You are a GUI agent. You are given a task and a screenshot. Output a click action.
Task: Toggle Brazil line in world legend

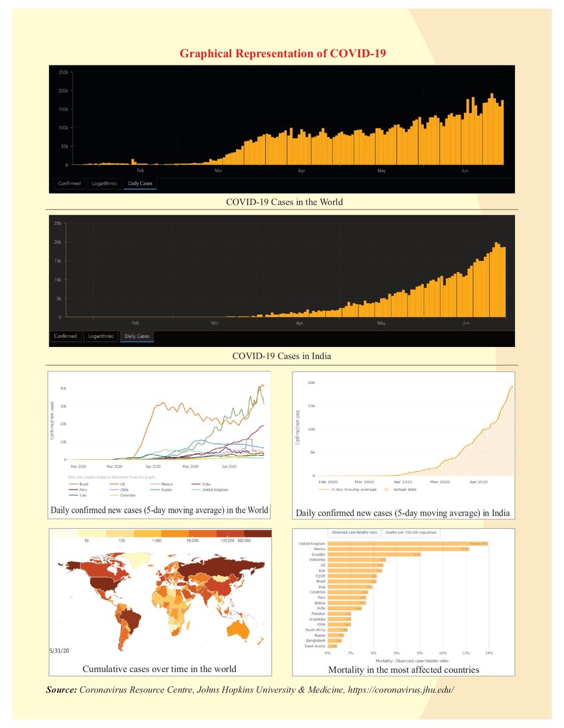tap(79, 484)
